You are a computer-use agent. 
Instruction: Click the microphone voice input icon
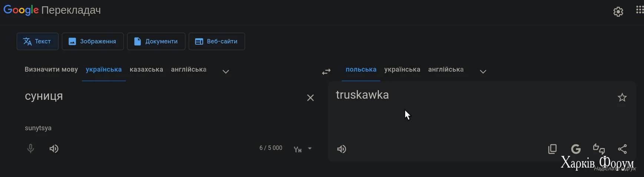pyautogui.click(x=31, y=149)
